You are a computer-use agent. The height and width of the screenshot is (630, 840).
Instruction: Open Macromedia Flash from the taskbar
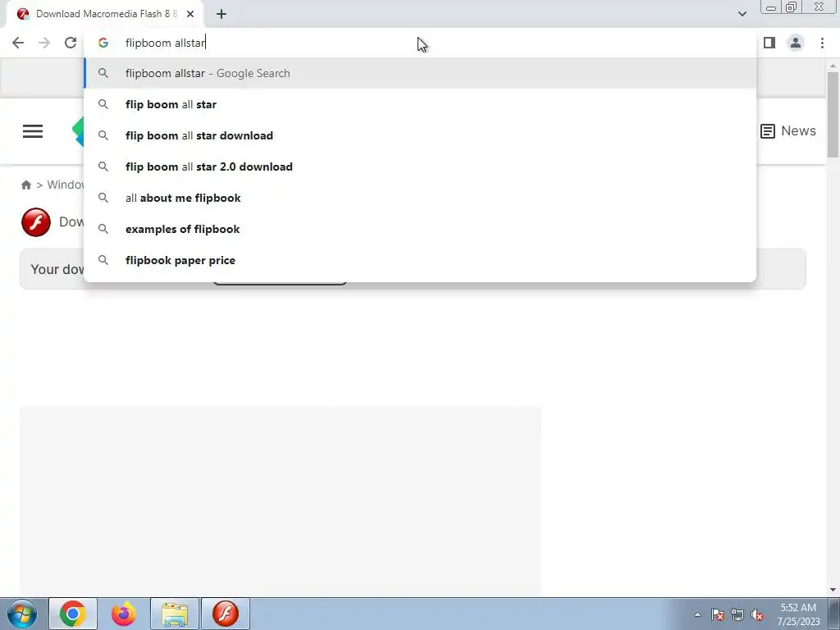click(226, 614)
